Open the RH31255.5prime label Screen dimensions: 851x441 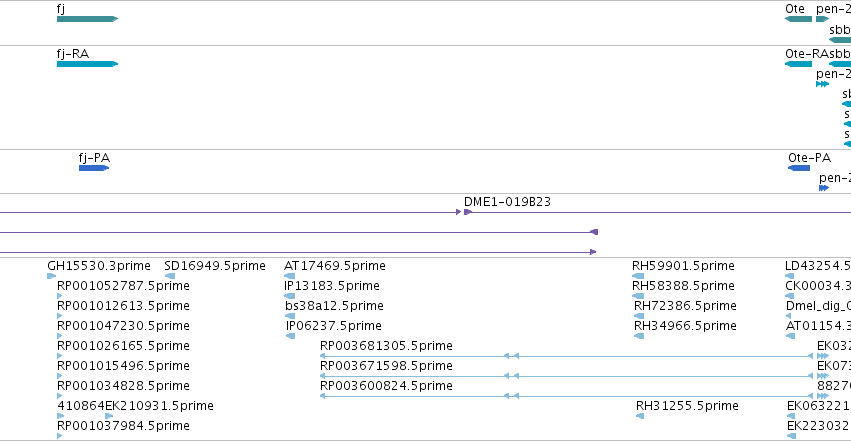pos(687,406)
